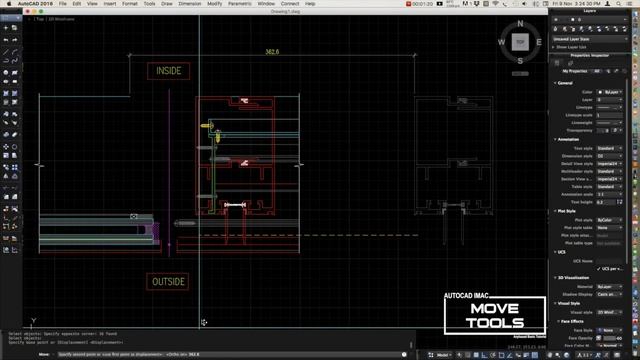Screen dimensions: 640x360
Task: Click the Redo arrow in the tool palette
Action: click(15, 40)
